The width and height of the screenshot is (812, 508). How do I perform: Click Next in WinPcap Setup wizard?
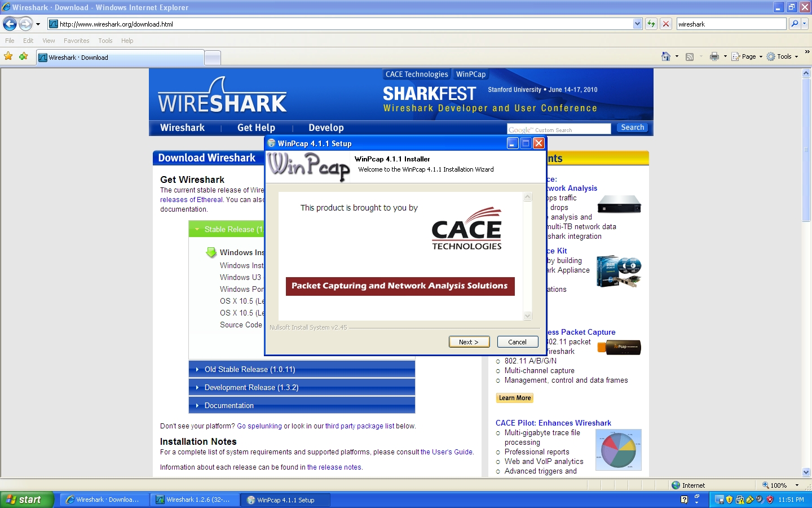(469, 341)
